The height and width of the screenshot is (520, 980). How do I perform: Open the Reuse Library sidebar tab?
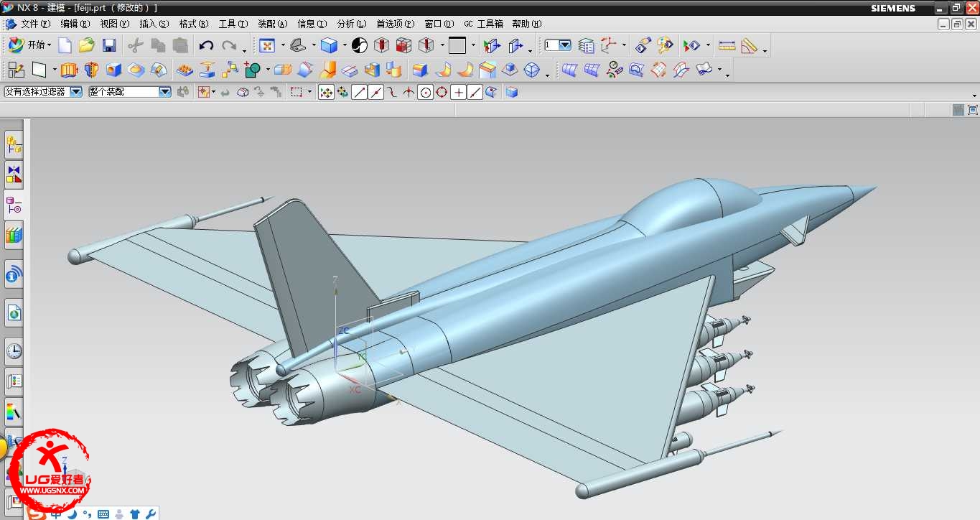tap(14, 235)
